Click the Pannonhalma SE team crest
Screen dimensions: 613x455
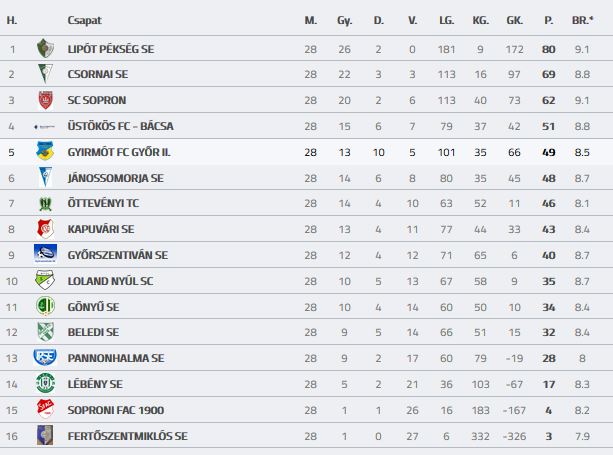click(45, 358)
